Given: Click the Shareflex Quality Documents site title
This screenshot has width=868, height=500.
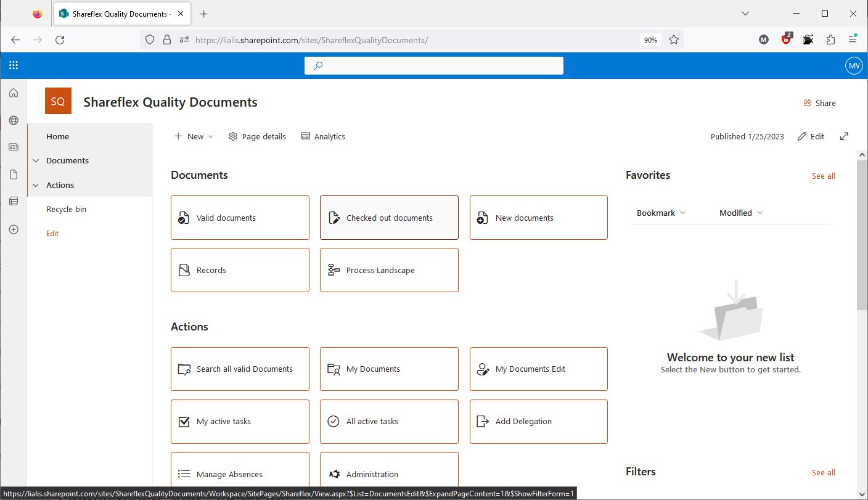Looking at the screenshot, I should [x=170, y=102].
